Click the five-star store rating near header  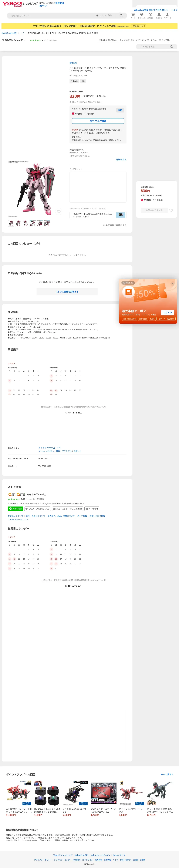35,40
